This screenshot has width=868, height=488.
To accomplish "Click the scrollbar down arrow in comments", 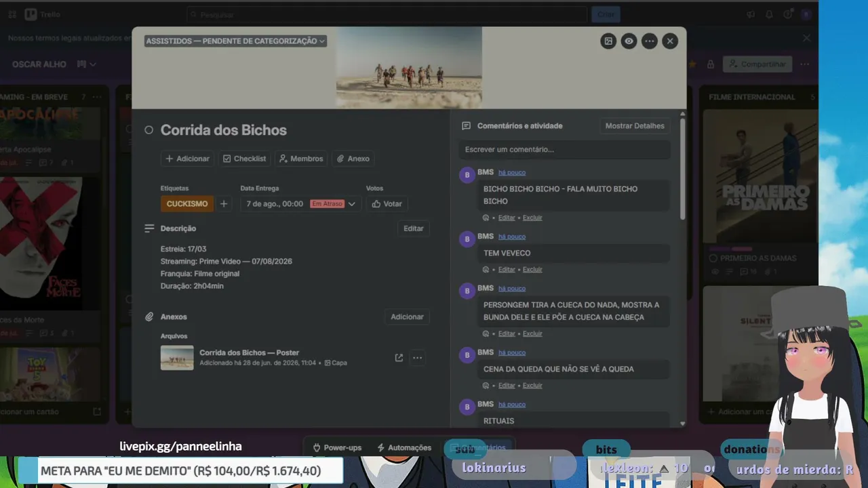I will click(x=682, y=424).
